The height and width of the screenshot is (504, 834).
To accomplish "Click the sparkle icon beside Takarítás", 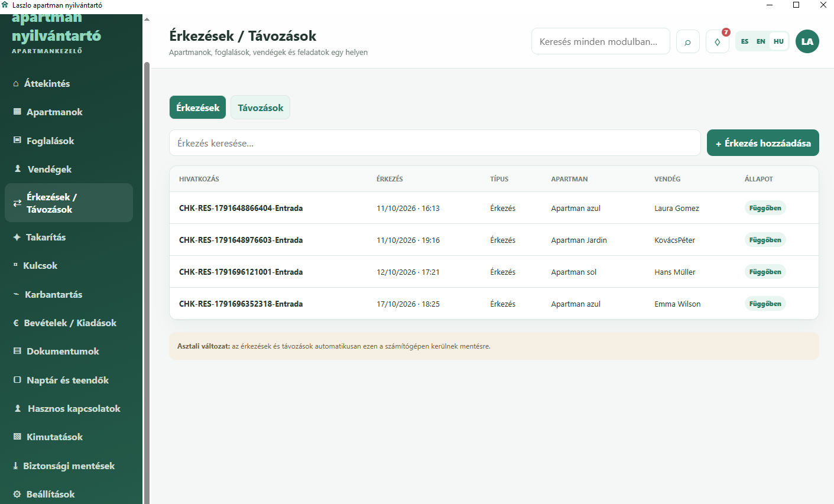I will (17, 237).
